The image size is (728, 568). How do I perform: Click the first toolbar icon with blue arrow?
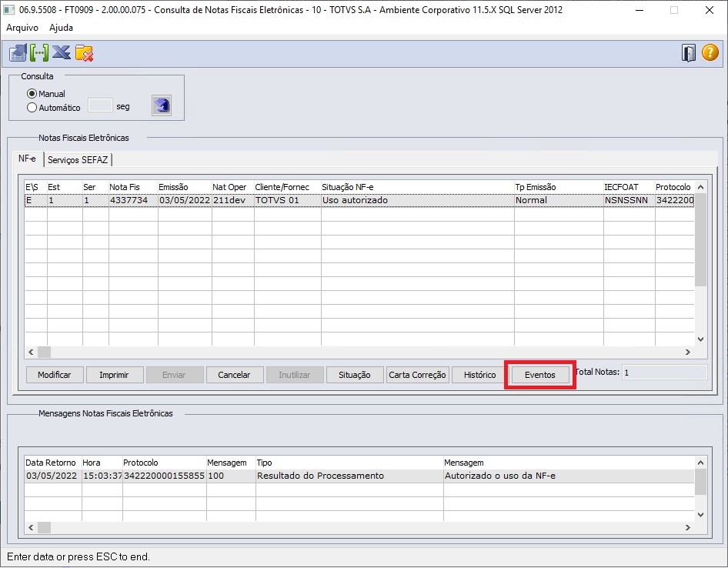(x=17, y=53)
